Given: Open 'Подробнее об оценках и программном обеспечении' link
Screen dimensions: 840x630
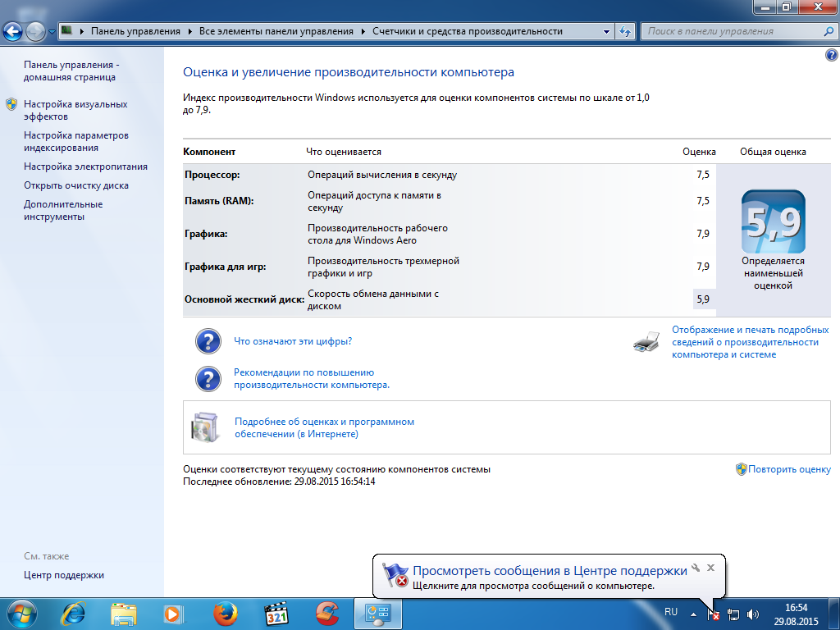Looking at the screenshot, I should tap(324, 427).
